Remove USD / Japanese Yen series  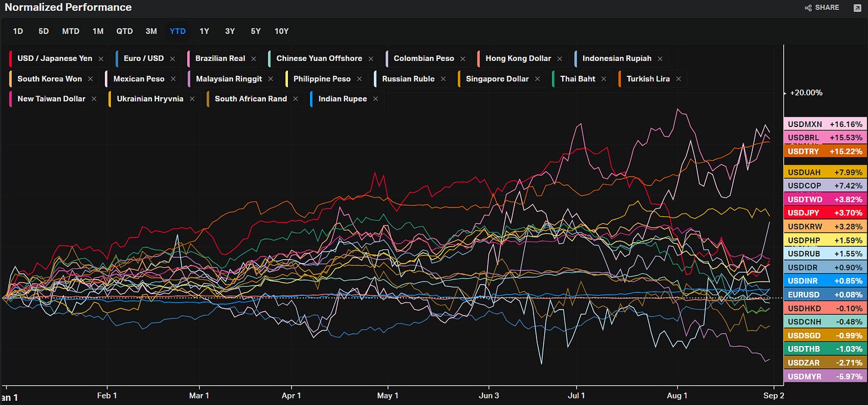coord(101,58)
